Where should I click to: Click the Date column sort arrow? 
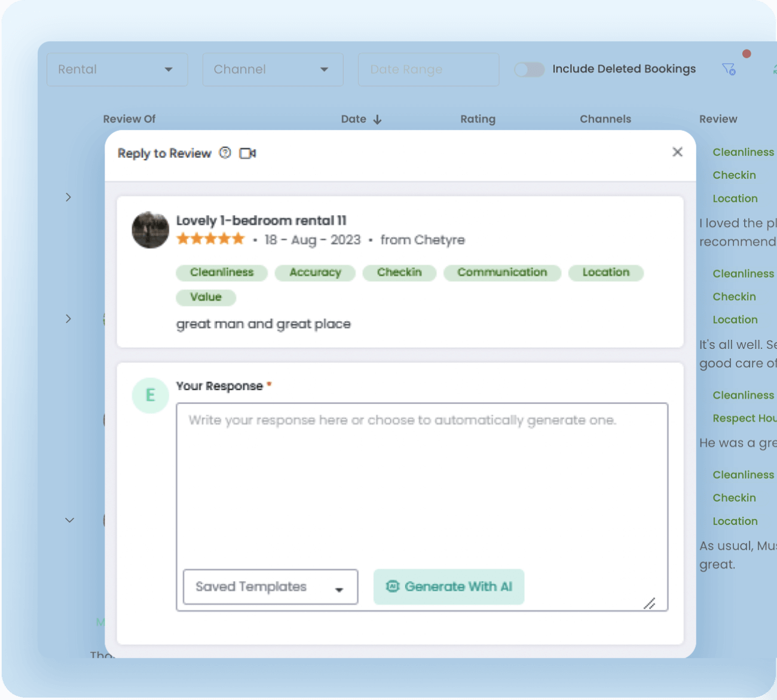[377, 119]
